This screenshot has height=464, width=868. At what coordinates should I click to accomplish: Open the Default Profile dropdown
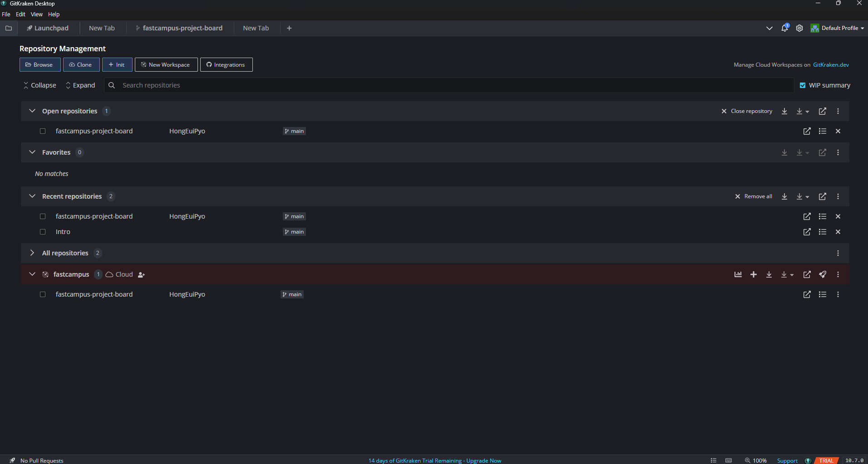[x=837, y=28]
